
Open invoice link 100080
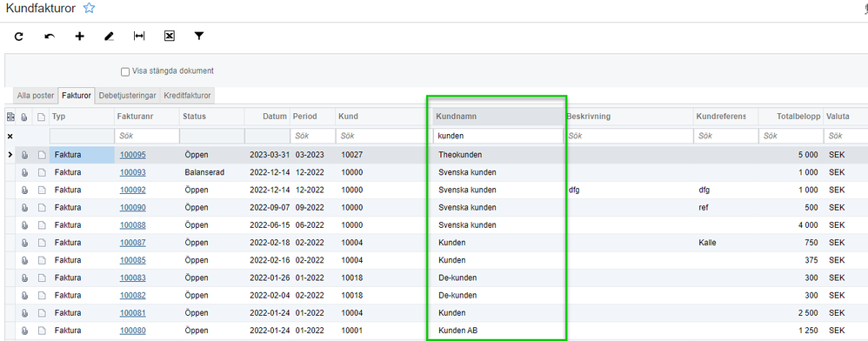coord(133,331)
